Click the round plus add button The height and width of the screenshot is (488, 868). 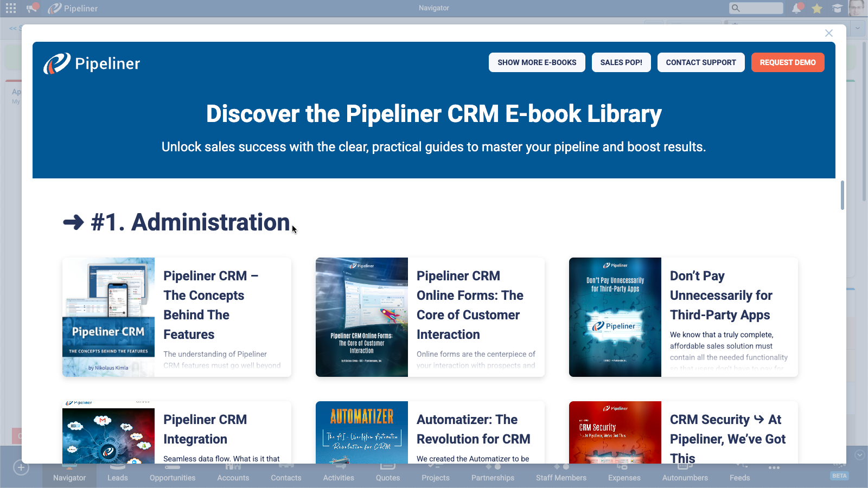pyautogui.click(x=21, y=467)
